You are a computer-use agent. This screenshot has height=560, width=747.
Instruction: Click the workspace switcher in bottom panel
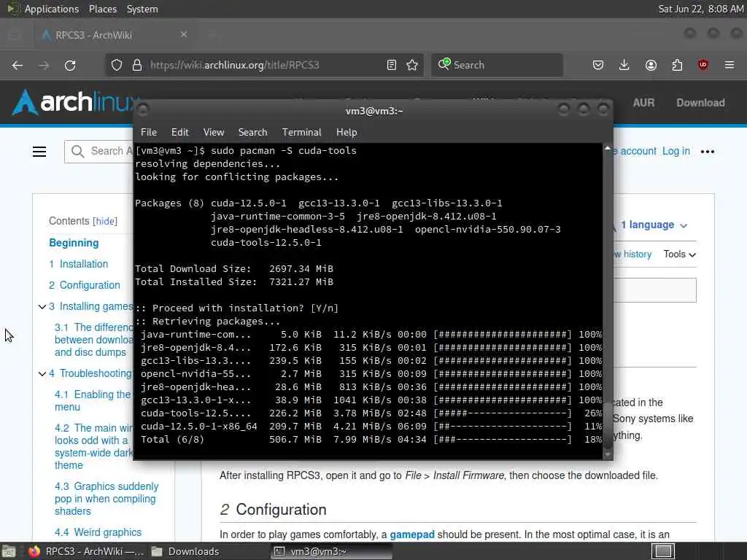click(662, 551)
